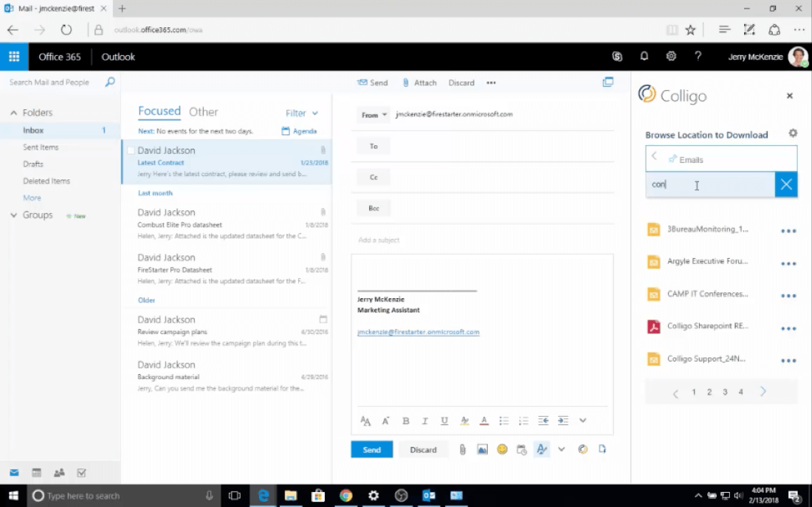Screen dimensions: 812x507
Task: Open the From address dropdown
Action: (x=373, y=115)
